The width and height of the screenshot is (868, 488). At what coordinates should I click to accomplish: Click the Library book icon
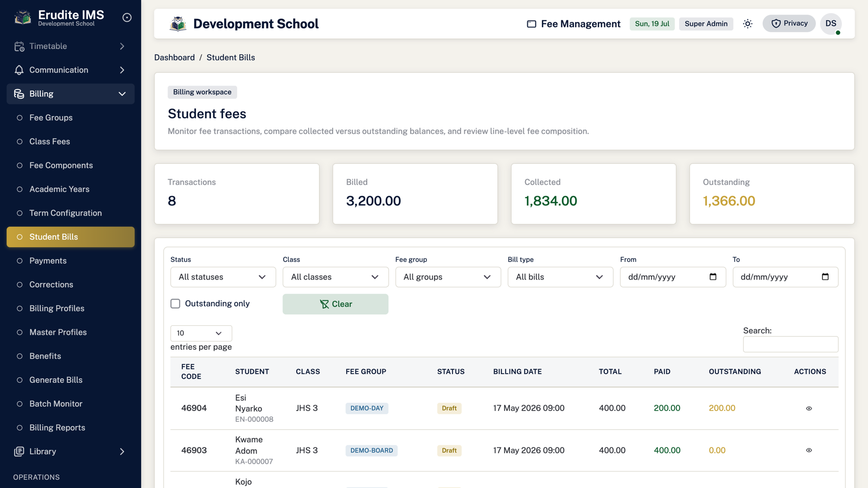[x=19, y=451]
